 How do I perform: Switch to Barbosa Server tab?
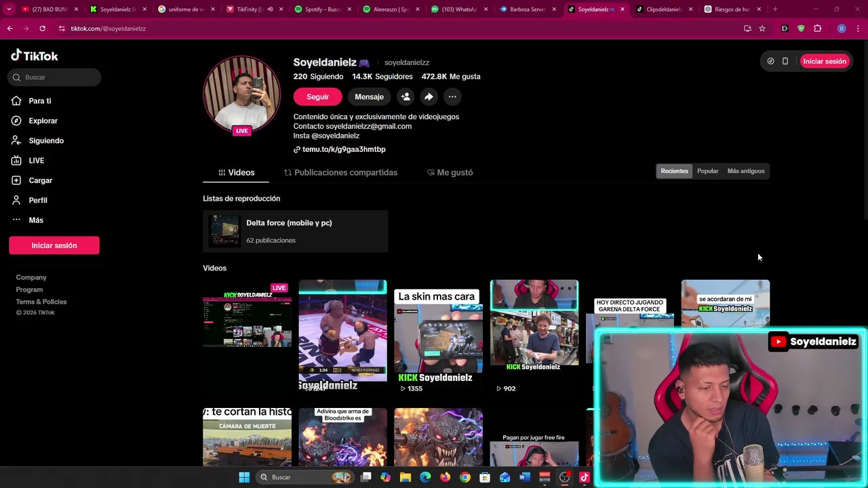(x=527, y=9)
